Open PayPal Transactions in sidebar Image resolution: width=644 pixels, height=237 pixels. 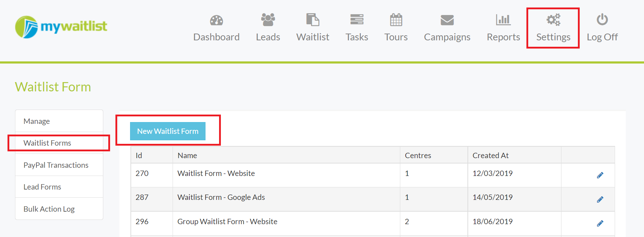click(59, 165)
